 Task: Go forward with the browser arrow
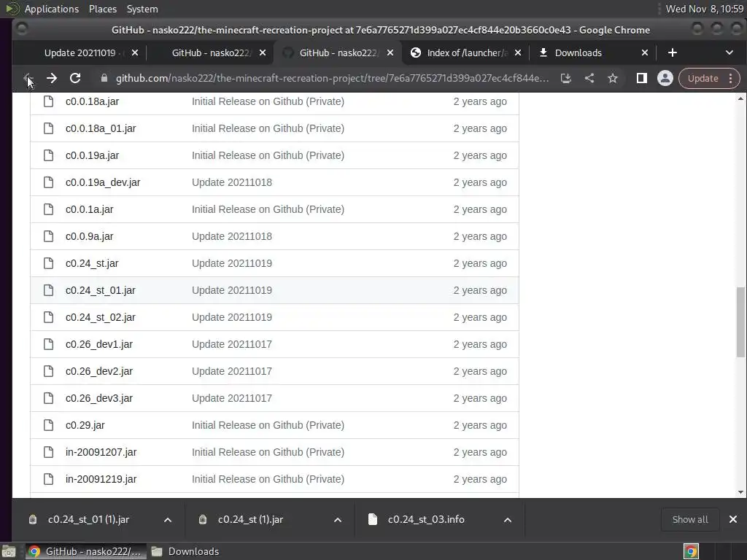(x=52, y=79)
